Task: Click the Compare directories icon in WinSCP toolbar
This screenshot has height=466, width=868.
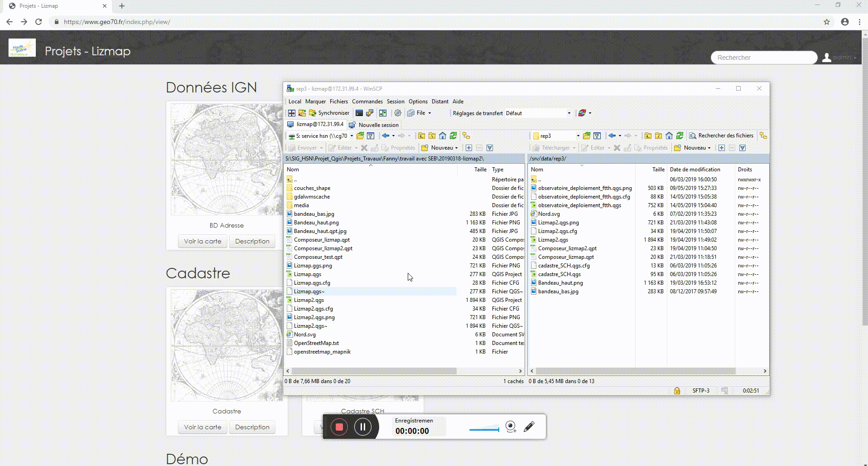Action: pos(292,113)
